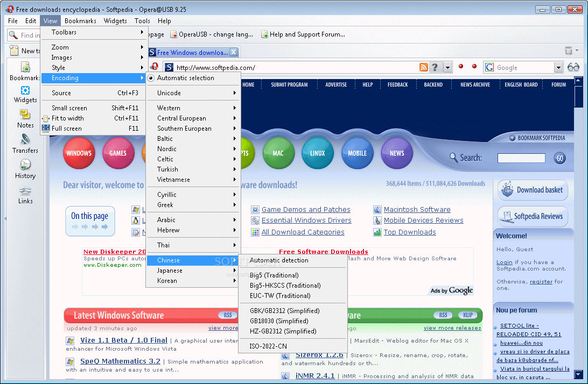Image resolution: width=588 pixels, height=384 pixels.
Task: Open the Bookmarks menu in menu bar
Action: pos(80,21)
